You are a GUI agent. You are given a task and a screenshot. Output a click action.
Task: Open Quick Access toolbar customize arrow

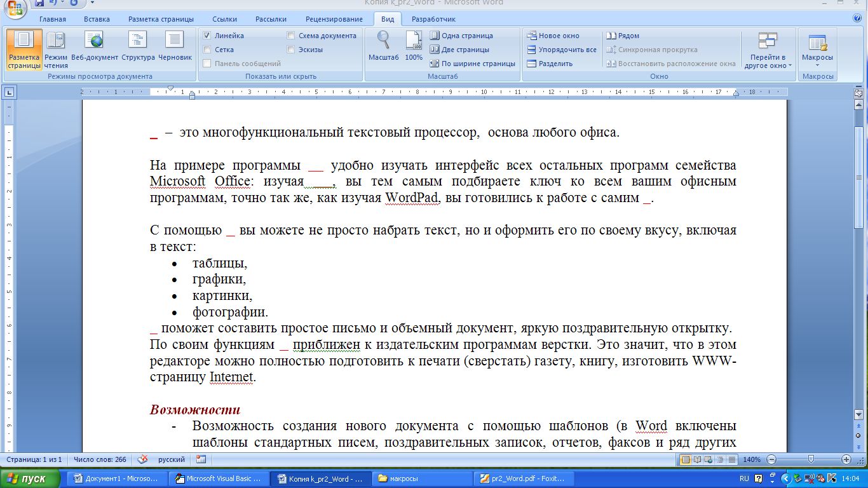click(x=92, y=3)
